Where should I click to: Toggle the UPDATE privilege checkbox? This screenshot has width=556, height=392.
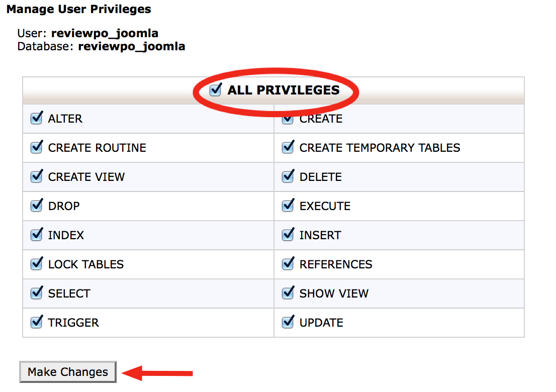pyautogui.click(x=288, y=322)
